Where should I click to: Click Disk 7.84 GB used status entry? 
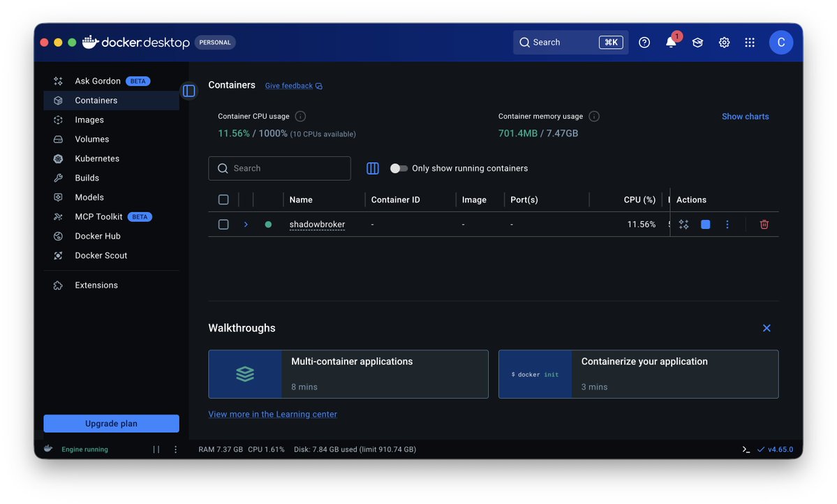[x=355, y=450]
